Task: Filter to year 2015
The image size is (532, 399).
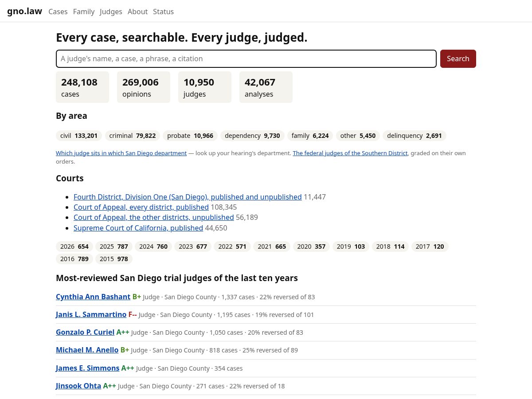Action: click(x=114, y=259)
